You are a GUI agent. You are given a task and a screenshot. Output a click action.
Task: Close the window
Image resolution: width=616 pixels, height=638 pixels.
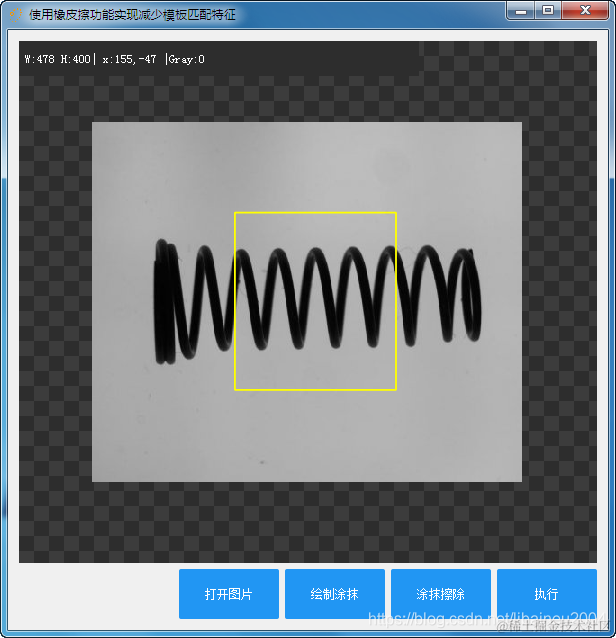tap(585, 11)
